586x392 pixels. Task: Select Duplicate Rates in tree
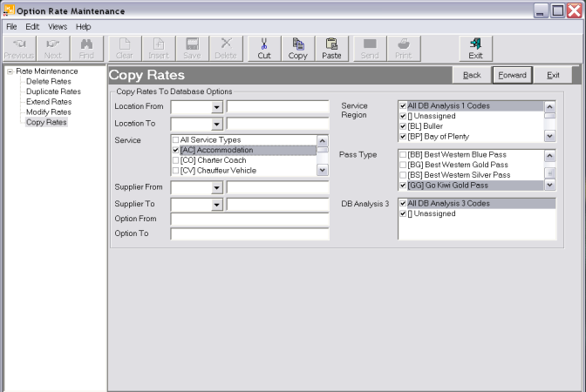(53, 91)
